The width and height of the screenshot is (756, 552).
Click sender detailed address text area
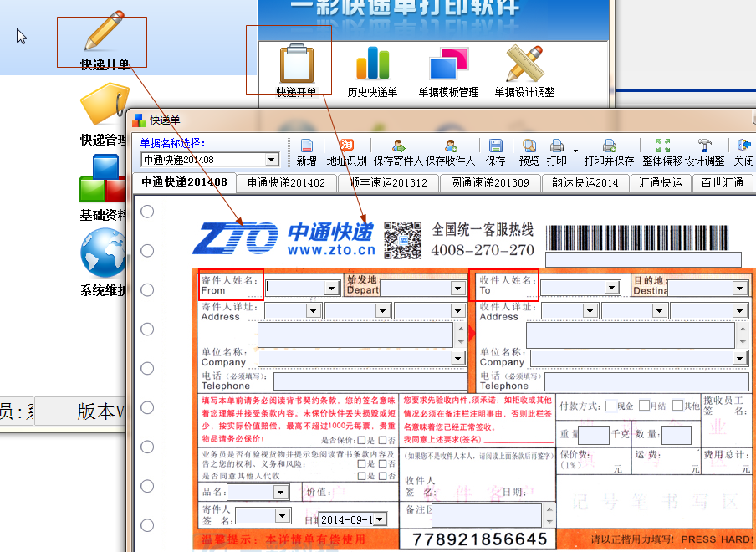[x=355, y=335]
